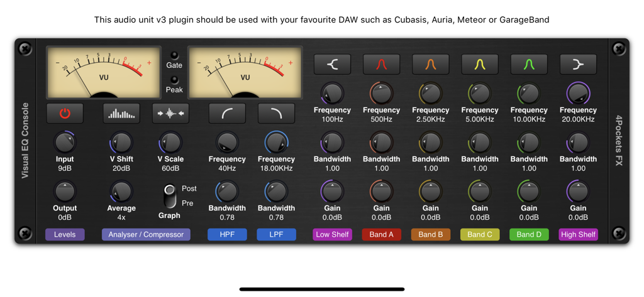Click the Band C Frequency knob at 5.00KHz
This screenshot has height=297, width=644.
tap(480, 94)
